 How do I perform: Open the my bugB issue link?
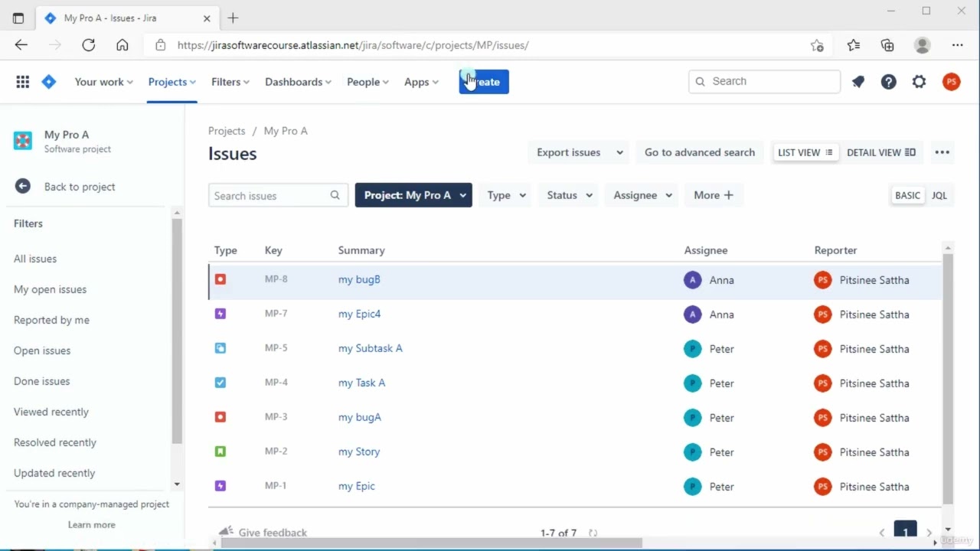click(359, 279)
